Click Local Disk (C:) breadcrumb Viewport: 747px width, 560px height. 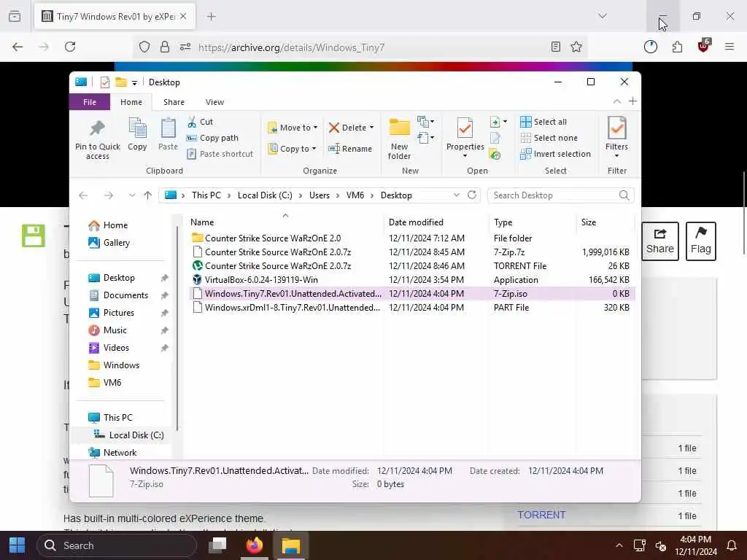coord(265,195)
